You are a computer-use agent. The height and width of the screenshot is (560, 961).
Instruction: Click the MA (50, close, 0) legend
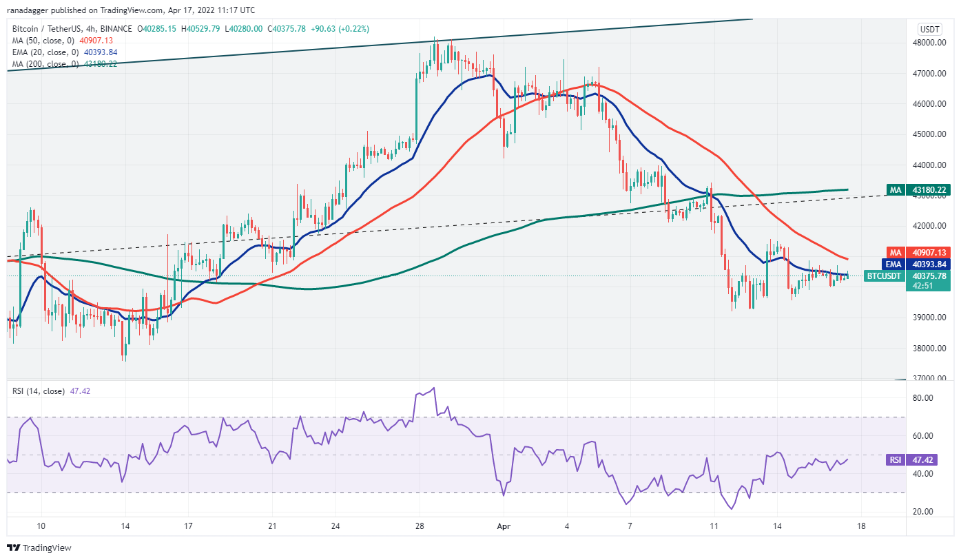[x=44, y=41]
